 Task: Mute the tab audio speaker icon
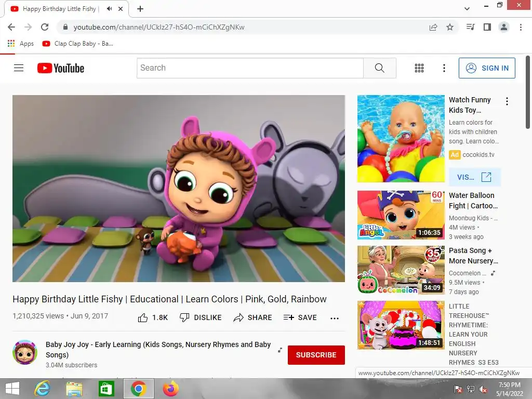pyautogui.click(x=109, y=9)
